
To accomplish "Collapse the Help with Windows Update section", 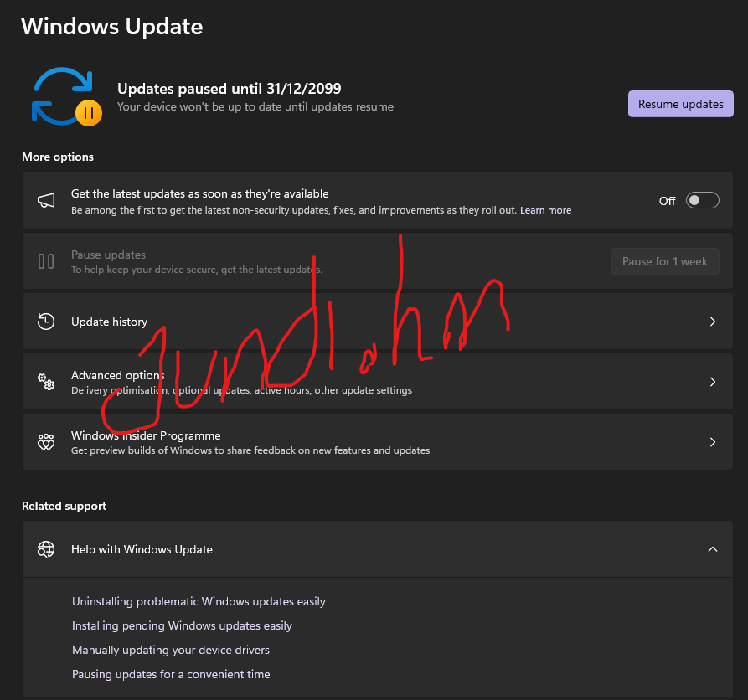I will (x=712, y=549).
